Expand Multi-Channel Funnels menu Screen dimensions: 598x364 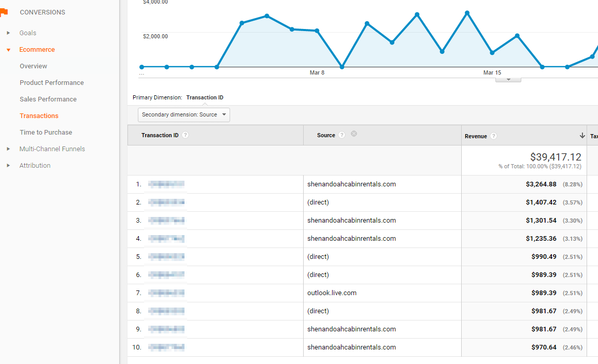click(x=8, y=149)
